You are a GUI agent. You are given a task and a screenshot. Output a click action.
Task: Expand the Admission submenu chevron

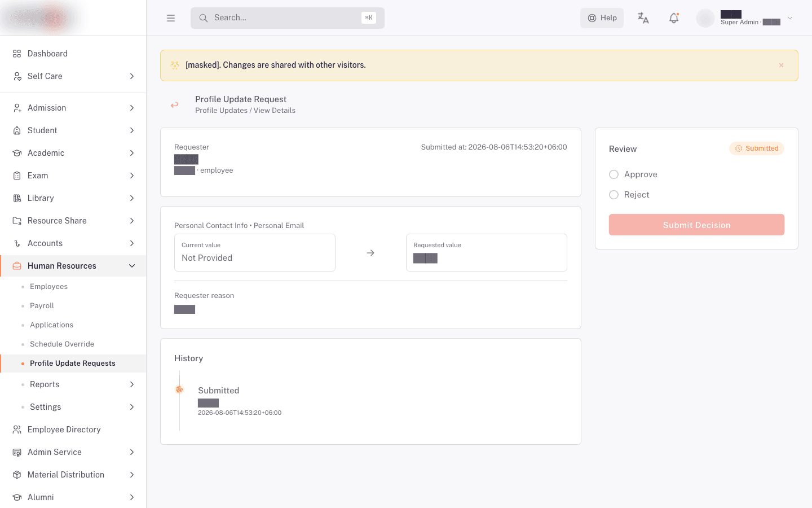pos(132,108)
